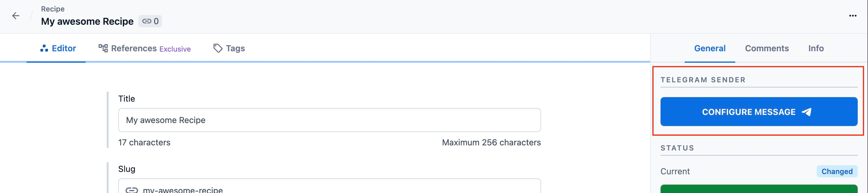Image resolution: width=868 pixels, height=193 pixels.
Task: Switch to the Comments tab
Action: pos(766,48)
